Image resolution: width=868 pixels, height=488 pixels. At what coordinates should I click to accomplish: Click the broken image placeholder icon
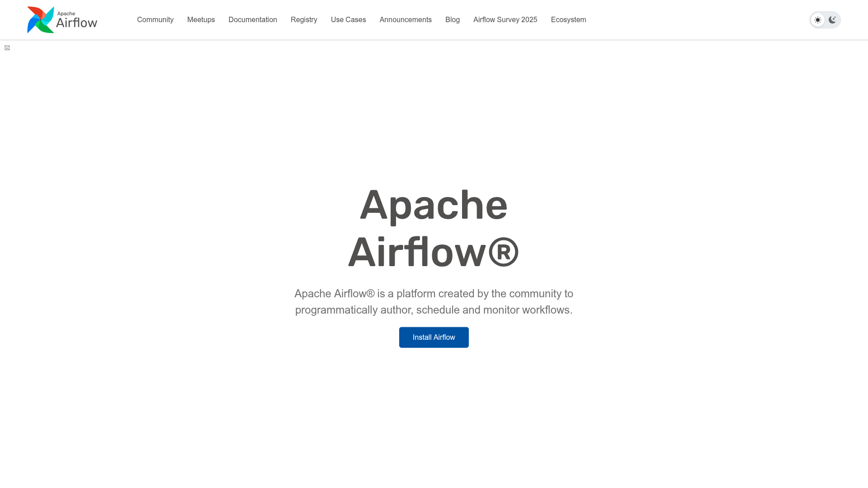[7, 48]
